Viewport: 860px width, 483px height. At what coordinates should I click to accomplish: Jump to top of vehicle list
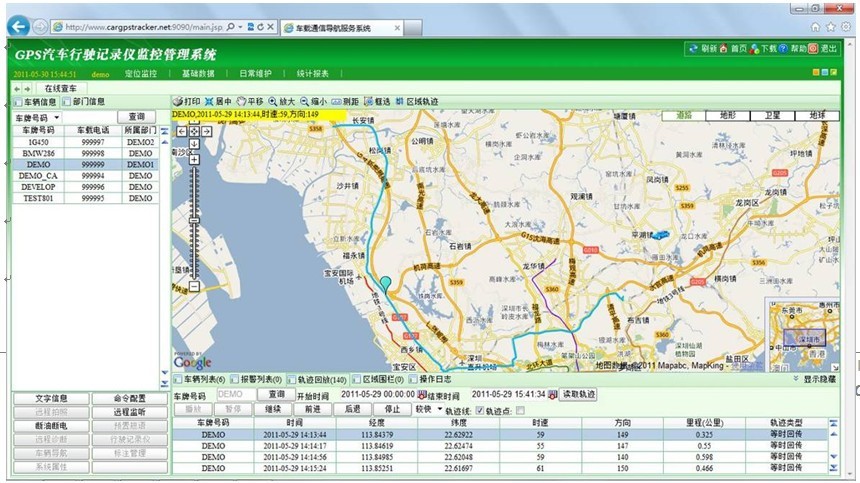click(x=165, y=132)
